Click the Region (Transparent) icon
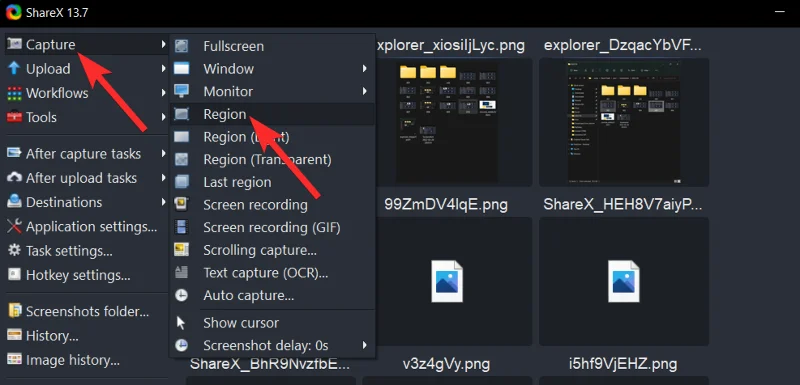The height and width of the screenshot is (385, 800). pos(181,160)
